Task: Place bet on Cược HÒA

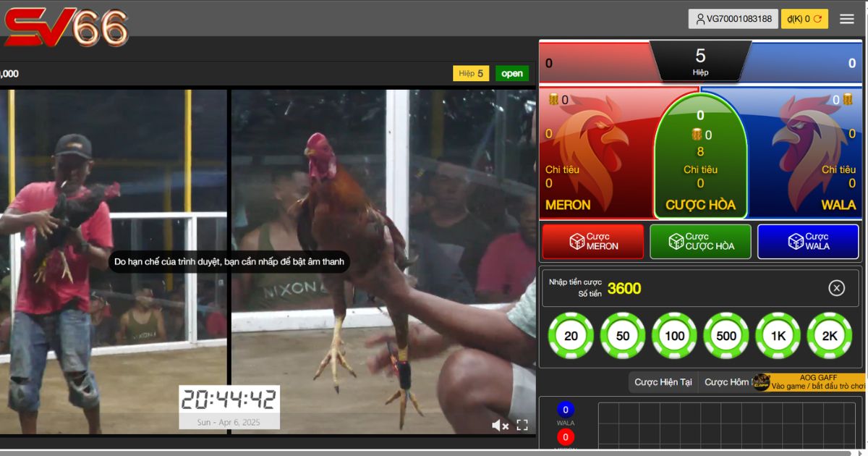Action: [700, 242]
